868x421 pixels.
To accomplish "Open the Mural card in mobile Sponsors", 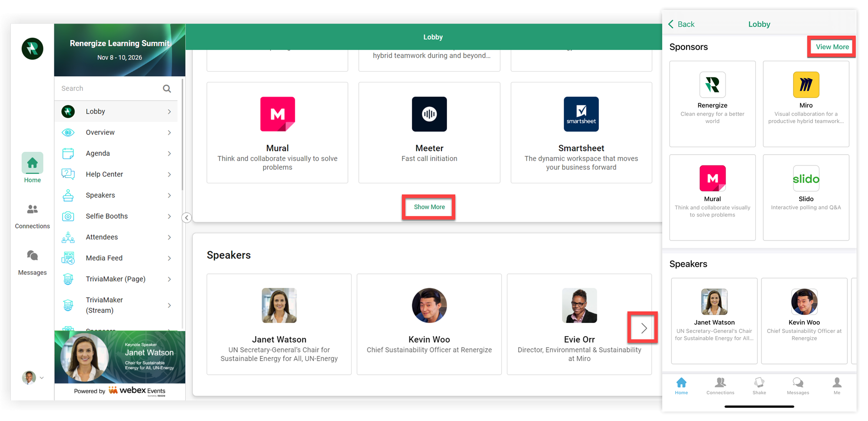I will click(x=712, y=198).
